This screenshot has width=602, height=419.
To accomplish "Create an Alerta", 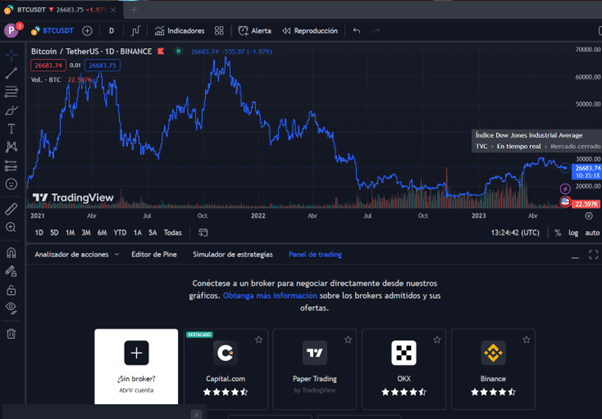I will 255,31.
